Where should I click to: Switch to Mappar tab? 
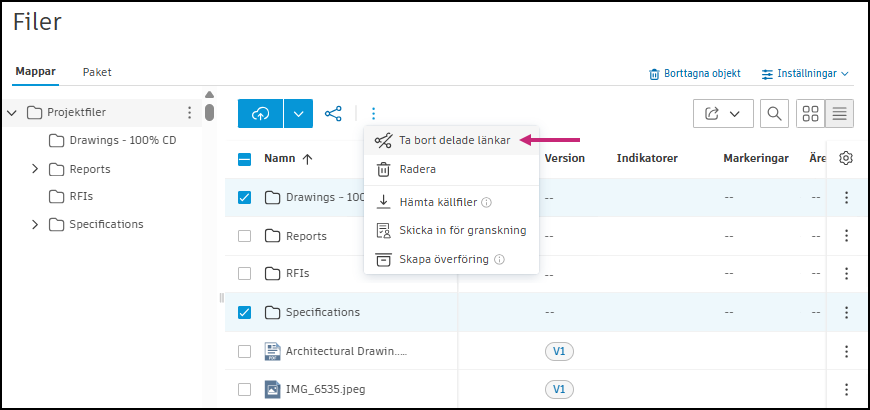(x=36, y=72)
